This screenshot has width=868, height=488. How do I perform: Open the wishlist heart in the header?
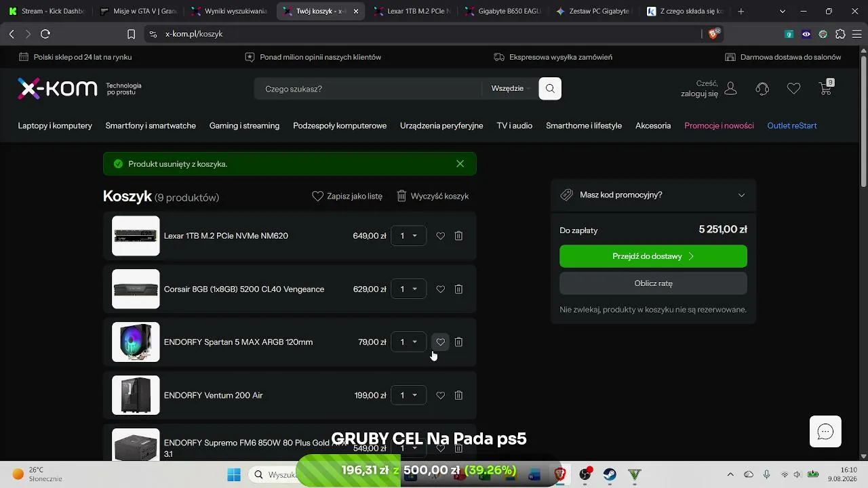793,89
